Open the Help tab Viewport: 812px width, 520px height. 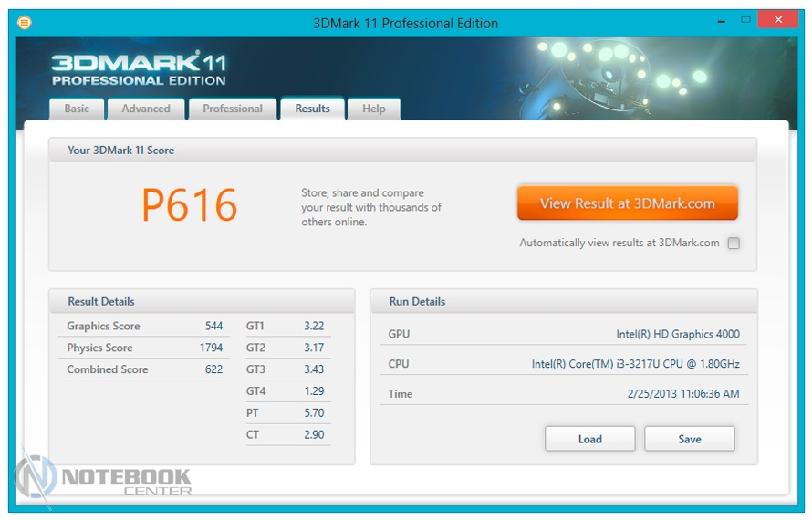click(x=374, y=109)
